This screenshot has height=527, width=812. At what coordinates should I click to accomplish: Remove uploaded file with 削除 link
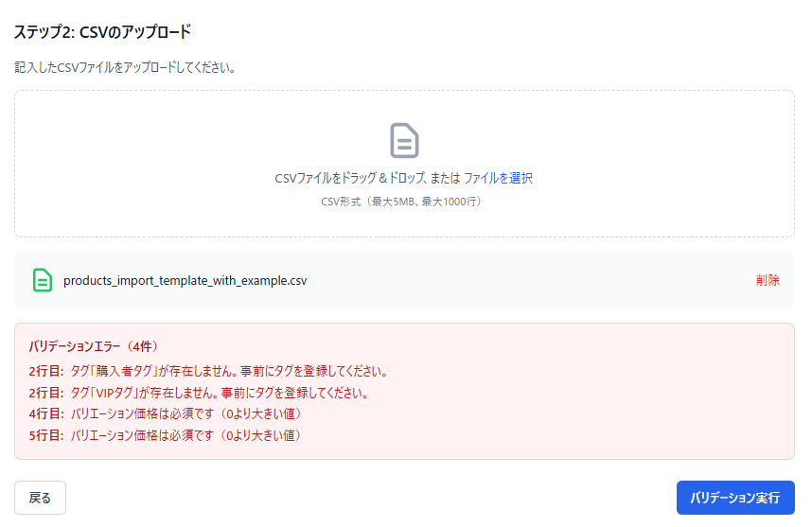[x=768, y=280]
